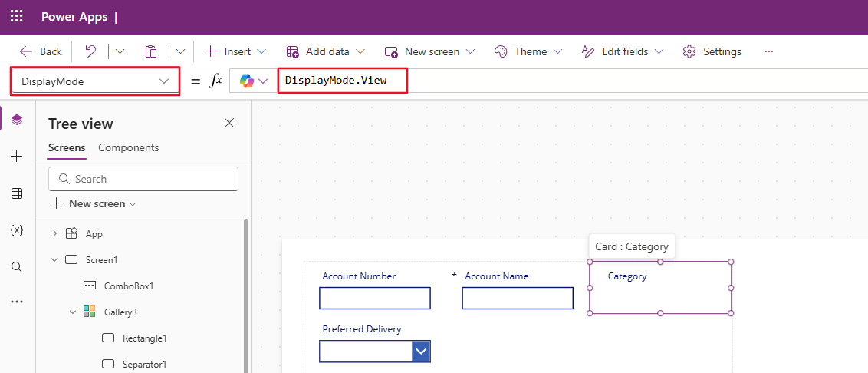Click the Account Number input box

[x=375, y=299]
